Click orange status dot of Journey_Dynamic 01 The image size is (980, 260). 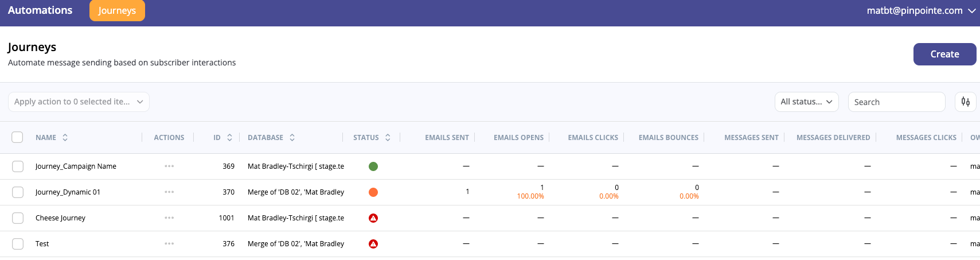[x=373, y=192]
